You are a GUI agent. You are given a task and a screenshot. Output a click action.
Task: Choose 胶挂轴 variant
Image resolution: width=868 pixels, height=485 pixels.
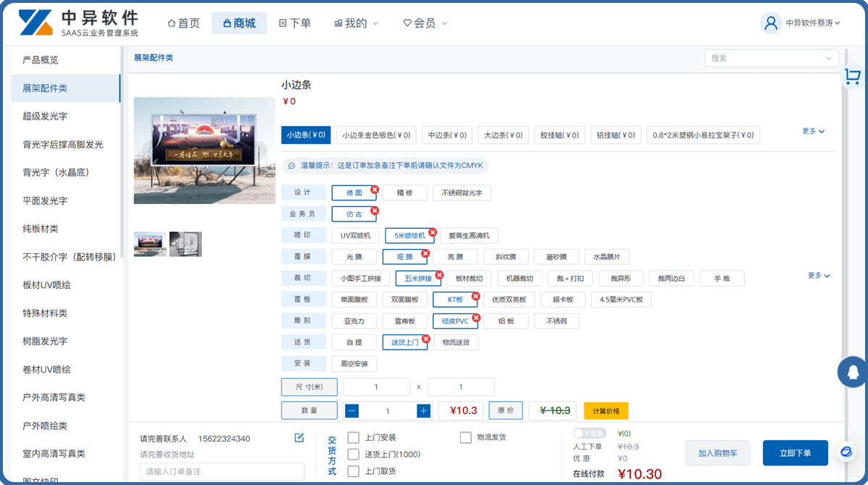(560, 135)
